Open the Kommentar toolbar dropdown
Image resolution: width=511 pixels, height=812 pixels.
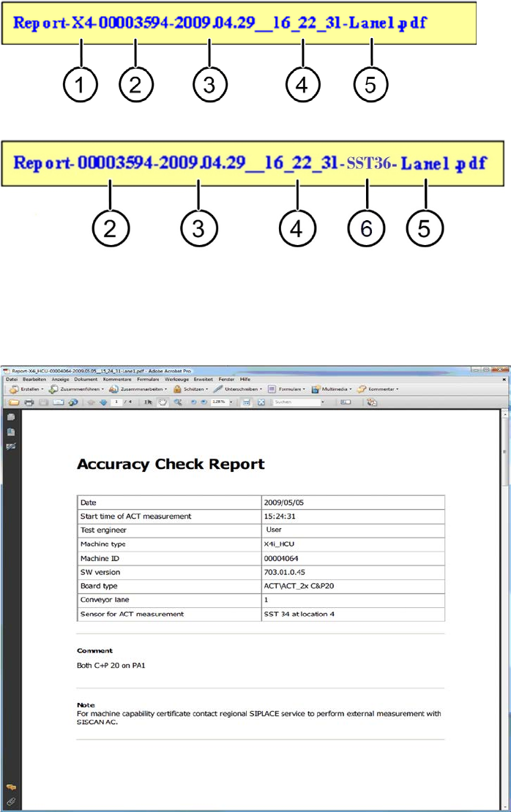point(378,389)
